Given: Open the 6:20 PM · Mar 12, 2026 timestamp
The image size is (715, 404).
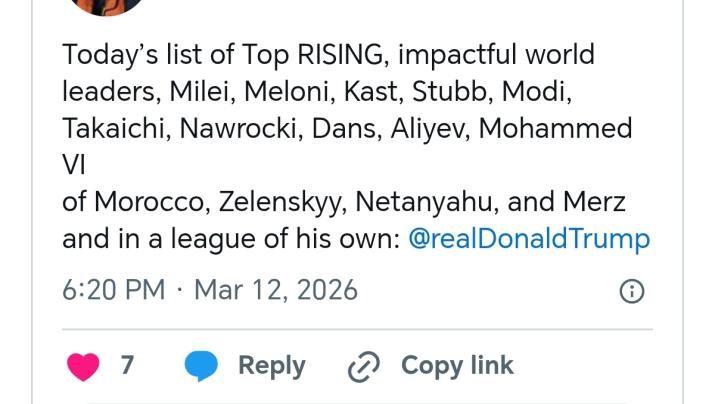Looking at the screenshot, I should pos(210,290).
